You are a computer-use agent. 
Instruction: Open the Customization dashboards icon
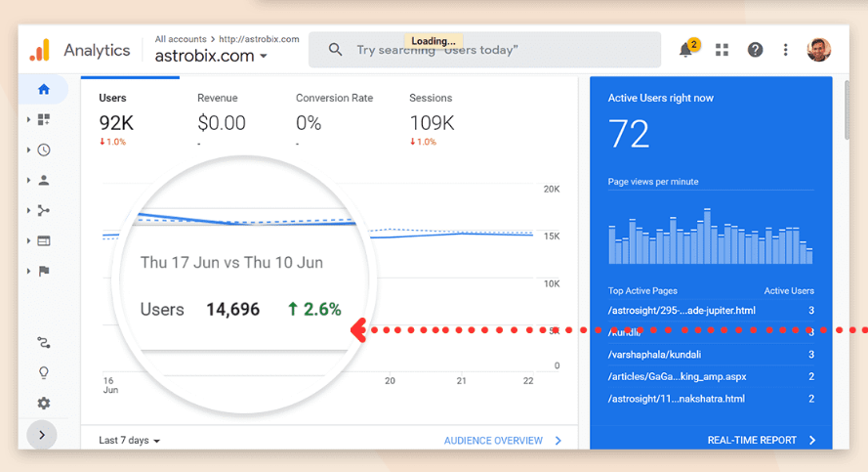(43, 120)
